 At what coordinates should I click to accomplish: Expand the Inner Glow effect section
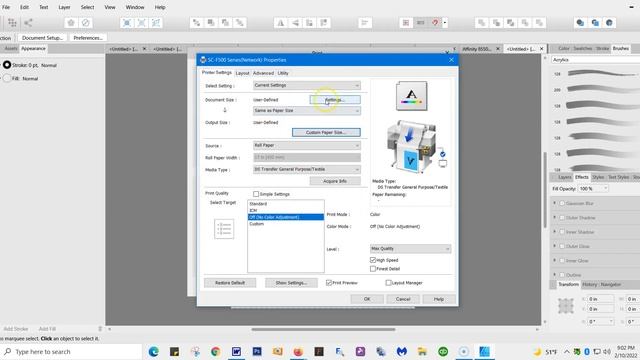pyautogui.click(x=554, y=260)
